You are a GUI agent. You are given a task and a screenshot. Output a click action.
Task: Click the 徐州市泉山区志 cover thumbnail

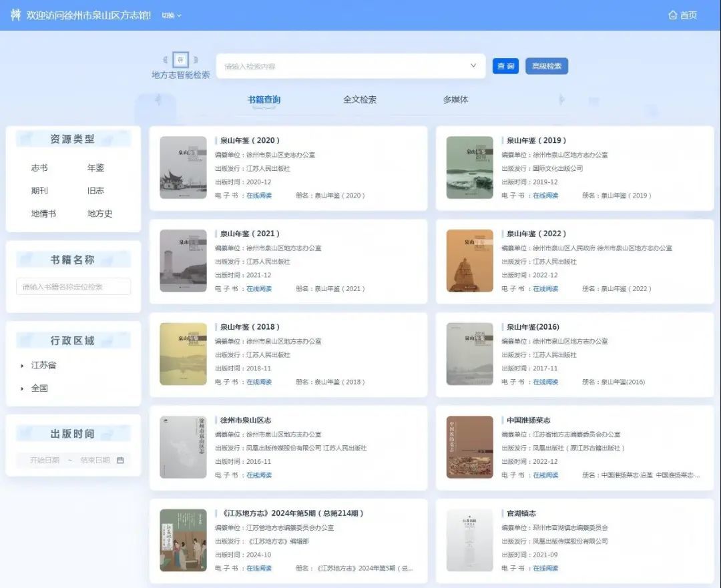(183, 448)
